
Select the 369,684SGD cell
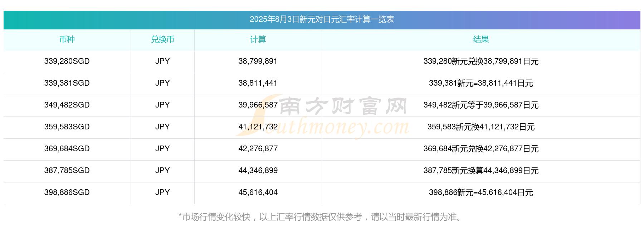pos(67,149)
